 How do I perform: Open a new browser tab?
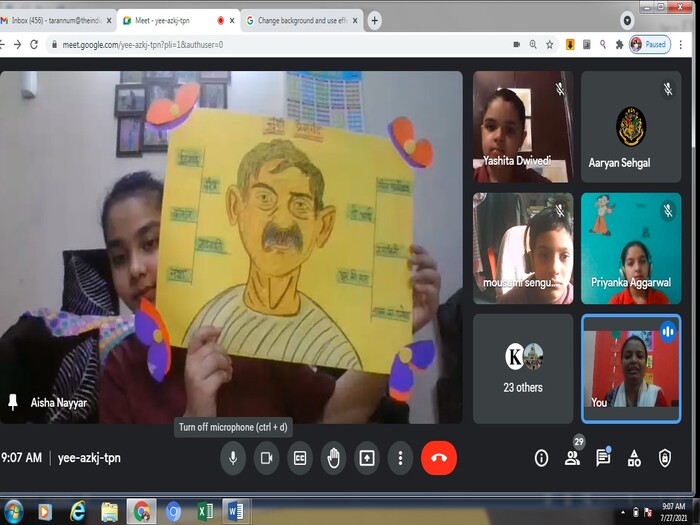coord(375,21)
